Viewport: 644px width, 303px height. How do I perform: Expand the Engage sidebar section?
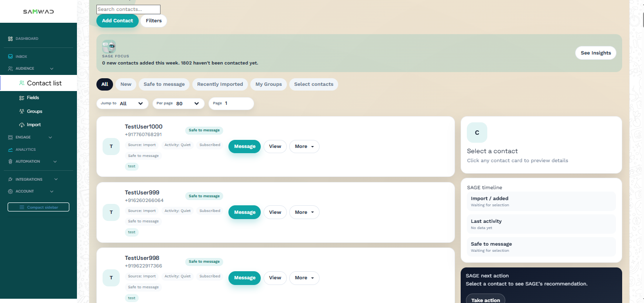[30, 138]
